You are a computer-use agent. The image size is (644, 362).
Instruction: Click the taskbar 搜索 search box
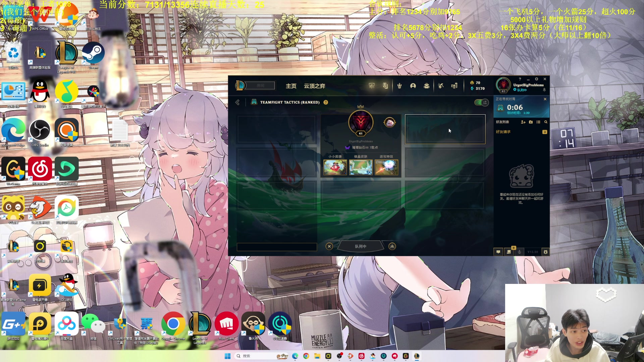[262, 356]
